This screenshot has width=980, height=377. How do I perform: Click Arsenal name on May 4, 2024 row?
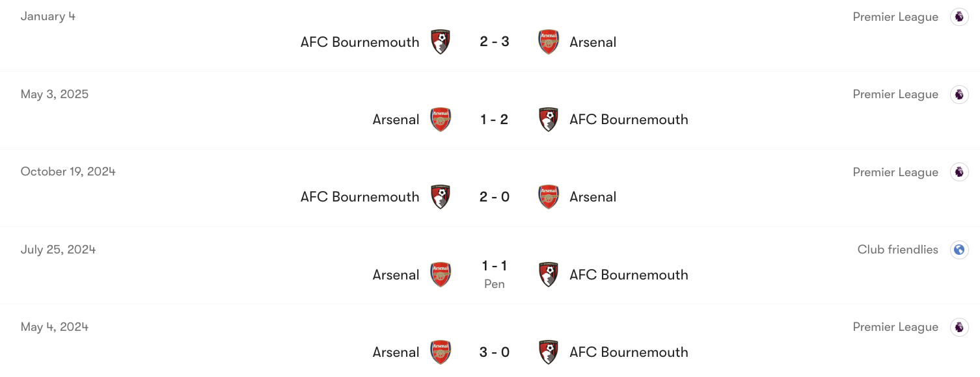[396, 352]
